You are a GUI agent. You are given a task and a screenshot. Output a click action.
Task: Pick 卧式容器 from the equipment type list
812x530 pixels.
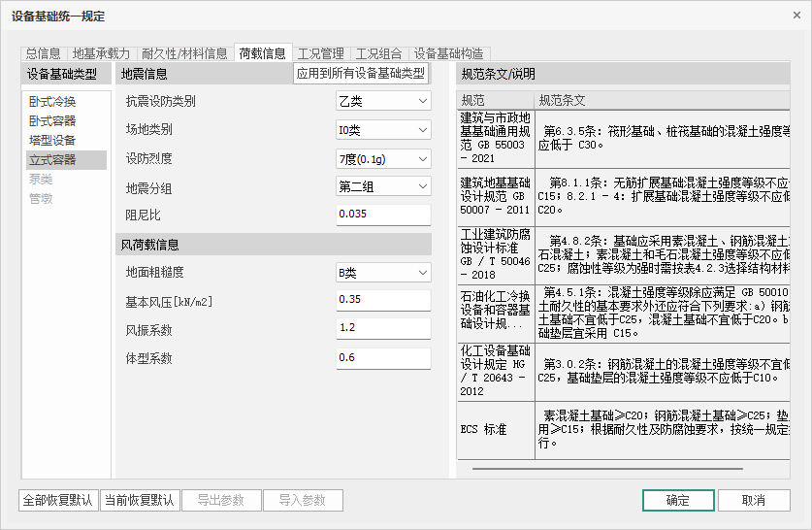click(52, 121)
